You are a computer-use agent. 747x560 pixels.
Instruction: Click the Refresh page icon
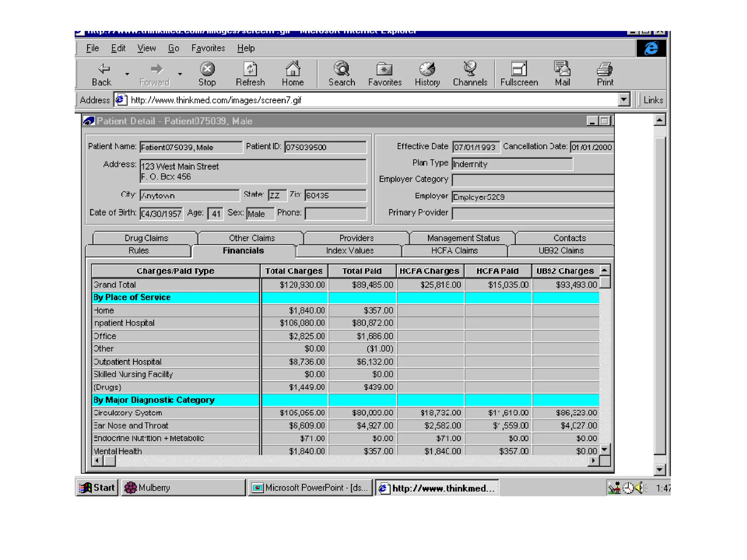(x=250, y=69)
